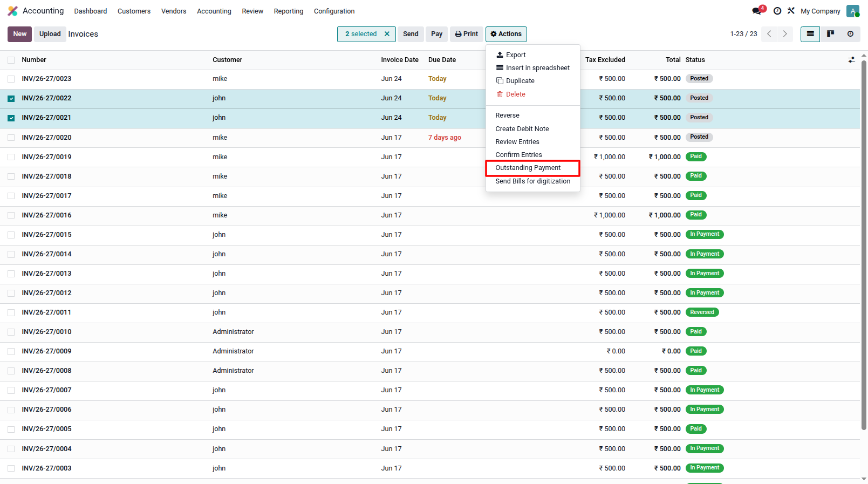Open the Customers menu

point(134,11)
